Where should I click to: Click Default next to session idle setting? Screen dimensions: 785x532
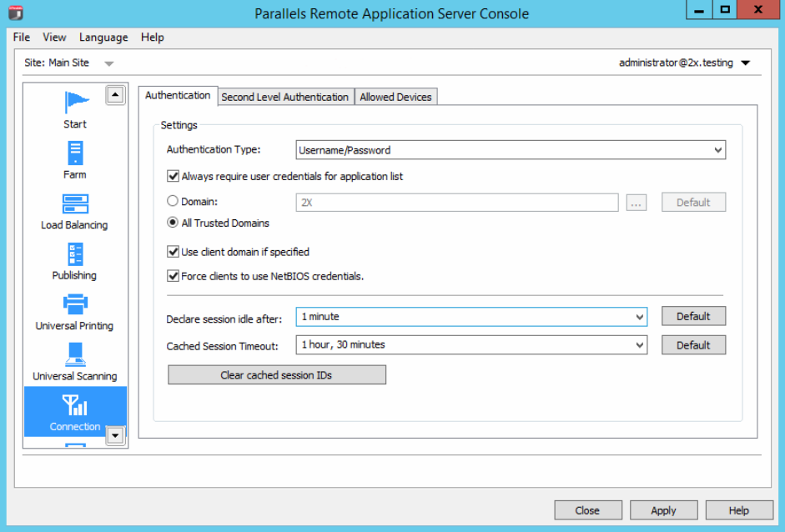click(693, 316)
